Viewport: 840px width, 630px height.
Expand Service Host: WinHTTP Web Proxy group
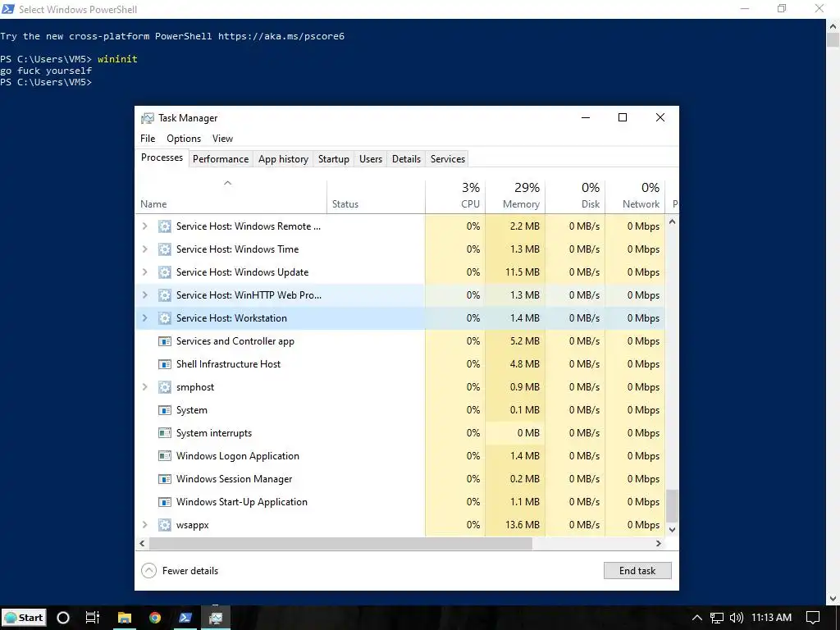click(x=144, y=295)
